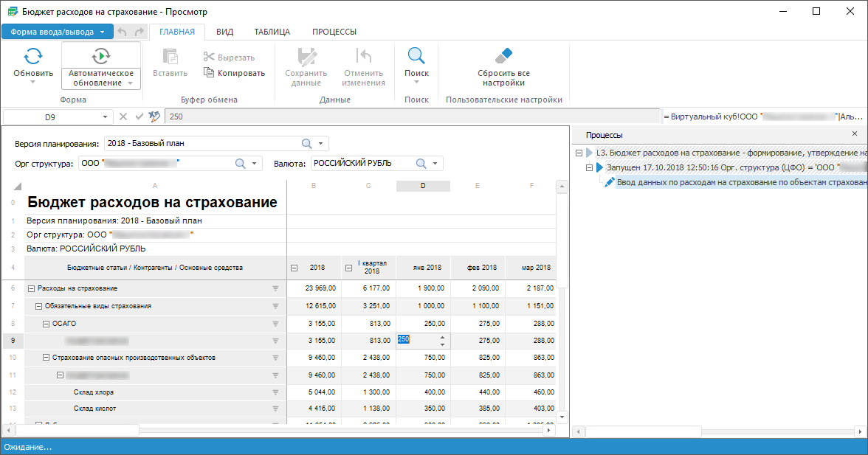Click Сбросить все настройки eraser icon

tap(503, 57)
